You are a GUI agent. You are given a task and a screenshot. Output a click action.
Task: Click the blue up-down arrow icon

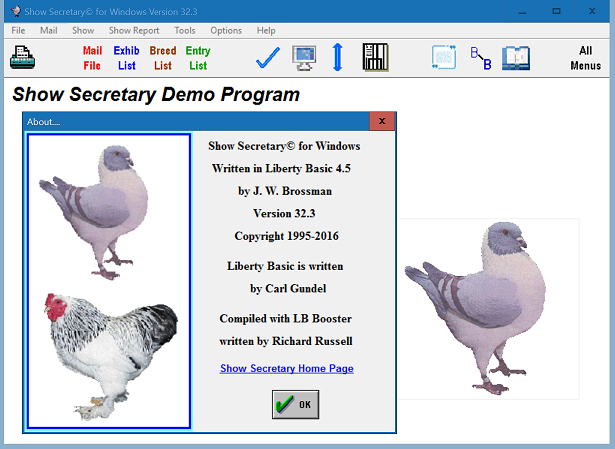click(338, 57)
